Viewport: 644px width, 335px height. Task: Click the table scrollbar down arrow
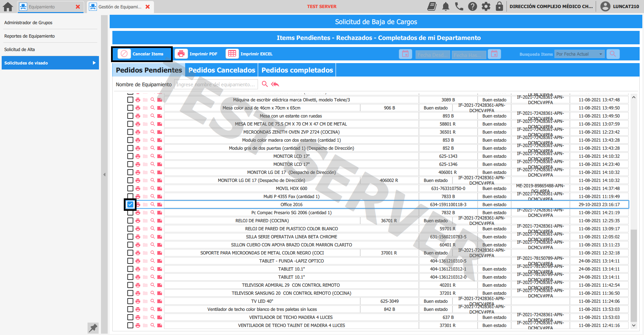[x=634, y=325]
